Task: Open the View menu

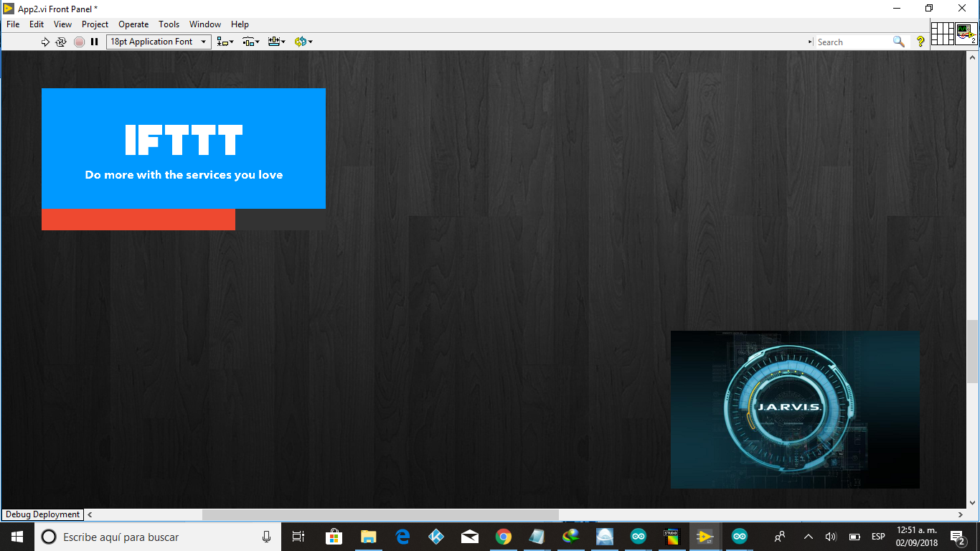Action: [63, 24]
